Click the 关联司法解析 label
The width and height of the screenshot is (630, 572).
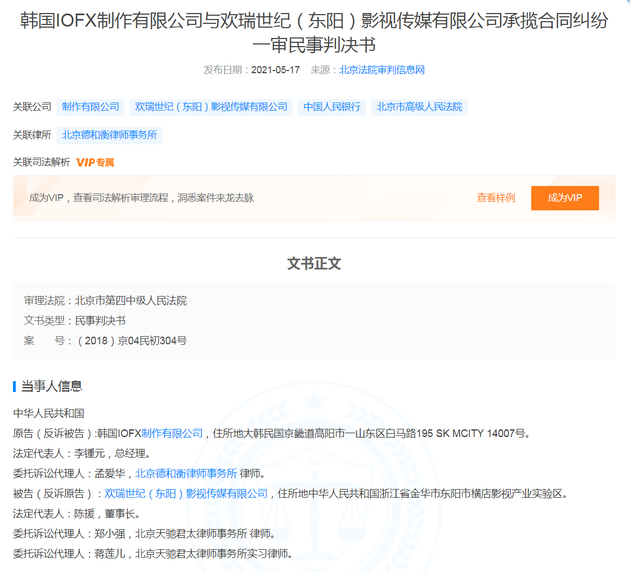[x=41, y=162]
